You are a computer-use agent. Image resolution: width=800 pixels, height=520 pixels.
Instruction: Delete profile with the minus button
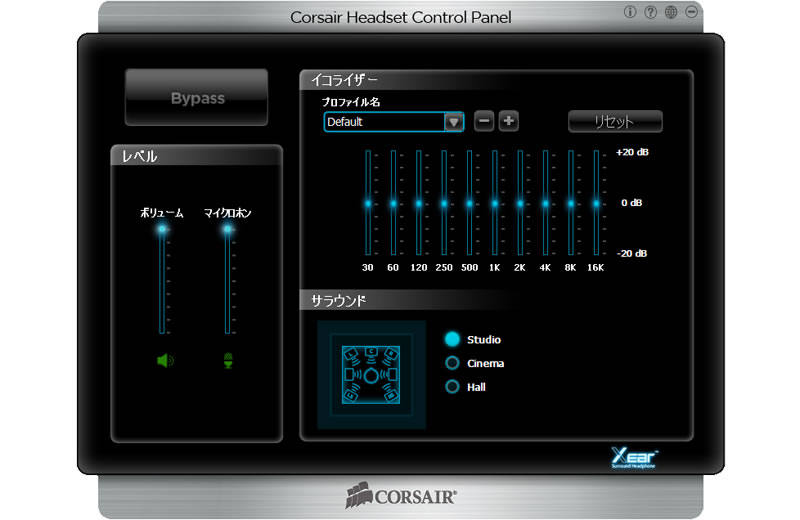click(x=484, y=121)
